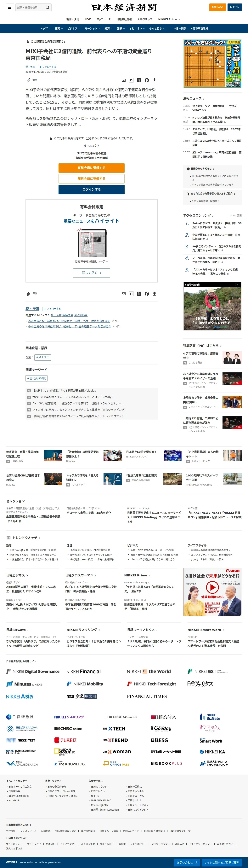
Task: Open the National Geographic logo
Action: (x=65, y=752)
